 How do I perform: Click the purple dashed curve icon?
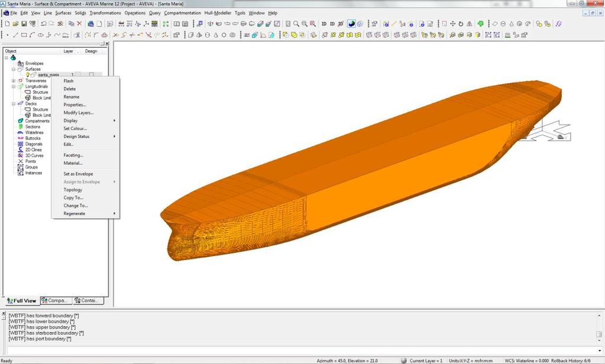(x=558, y=24)
